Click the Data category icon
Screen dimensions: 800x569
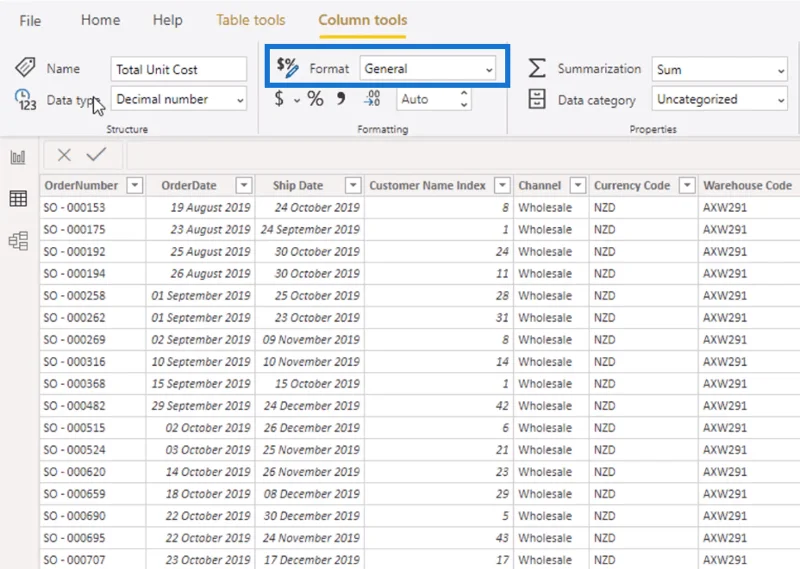click(x=537, y=99)
